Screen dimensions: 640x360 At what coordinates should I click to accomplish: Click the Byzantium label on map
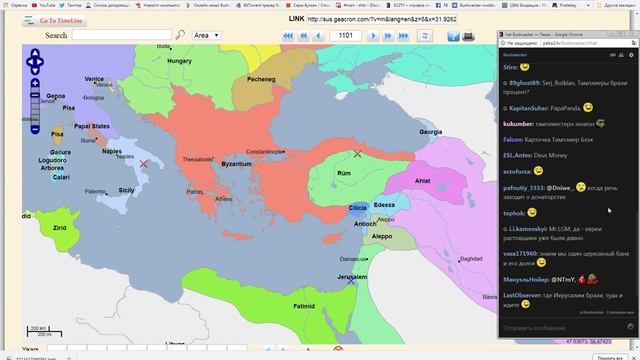click(236, 164)
